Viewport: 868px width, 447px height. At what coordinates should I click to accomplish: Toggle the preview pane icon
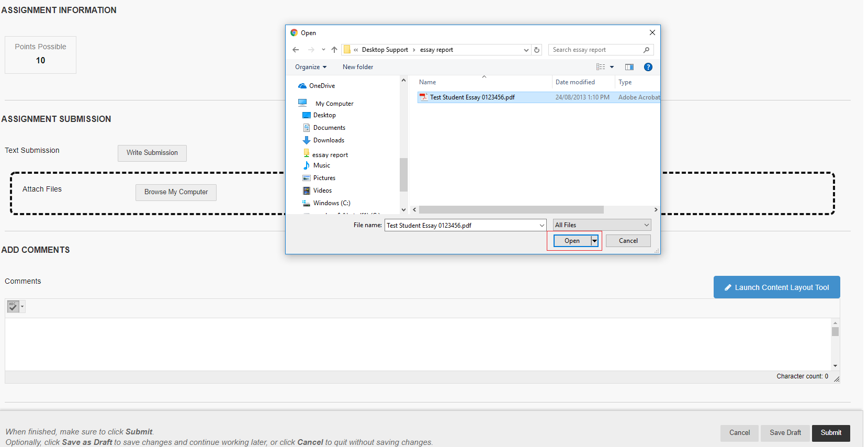point(629,67)
